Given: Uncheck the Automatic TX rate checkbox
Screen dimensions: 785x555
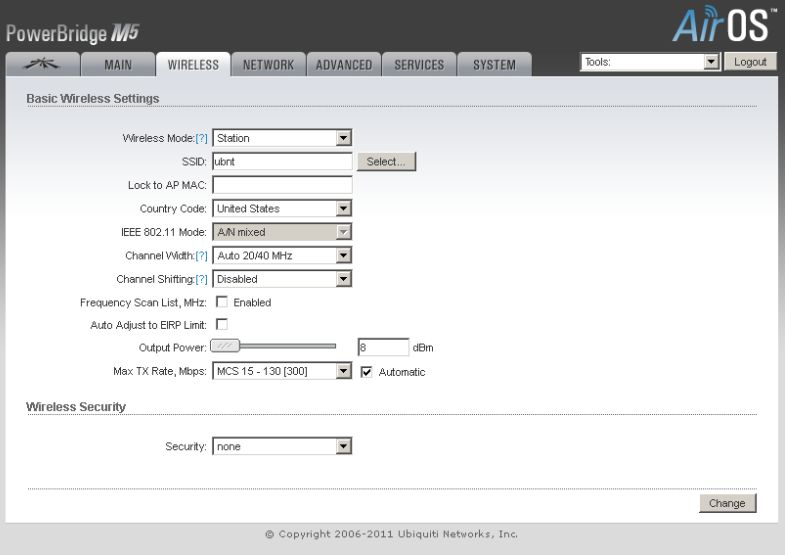Looking at the screenshot, I should click(366, 372).
